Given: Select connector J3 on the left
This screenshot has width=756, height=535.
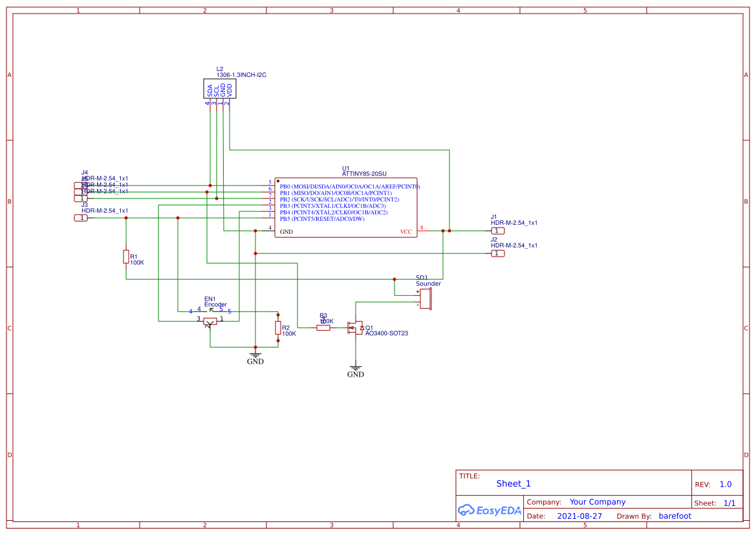Looking at the screenshot, I should 81,218.
